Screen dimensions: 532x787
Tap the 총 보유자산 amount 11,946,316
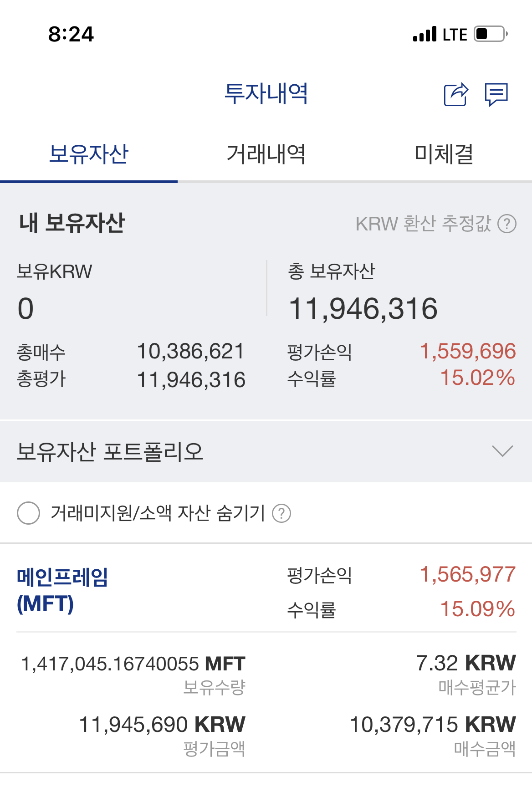coord(363,309)
